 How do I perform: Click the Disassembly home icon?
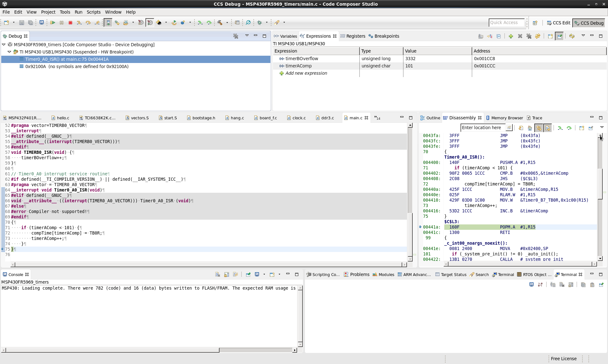530,128
